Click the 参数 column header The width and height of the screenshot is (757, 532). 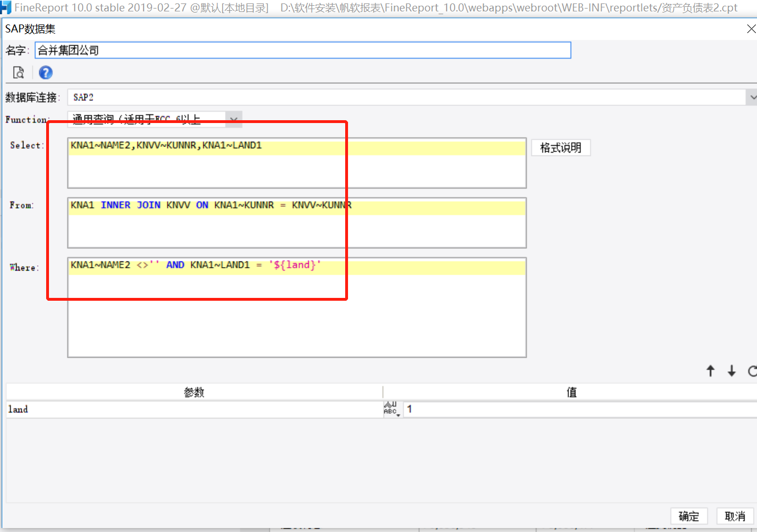tap(194, 392)
